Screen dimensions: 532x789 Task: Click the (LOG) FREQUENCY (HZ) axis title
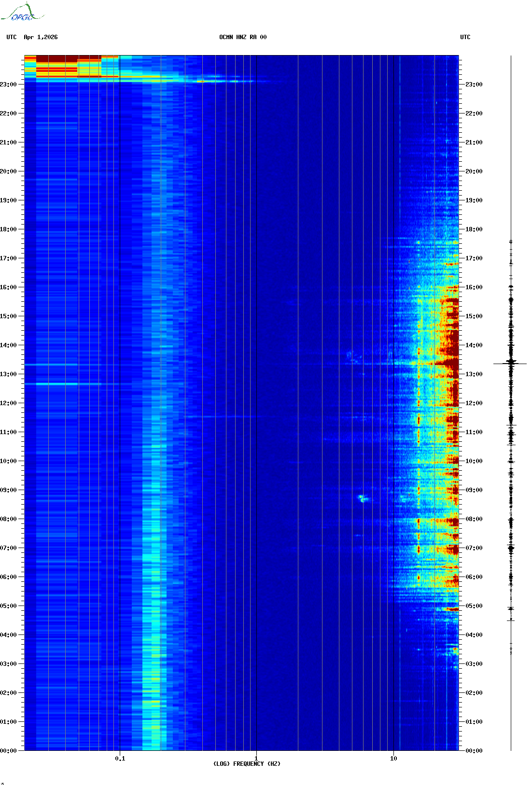point(247,764)
